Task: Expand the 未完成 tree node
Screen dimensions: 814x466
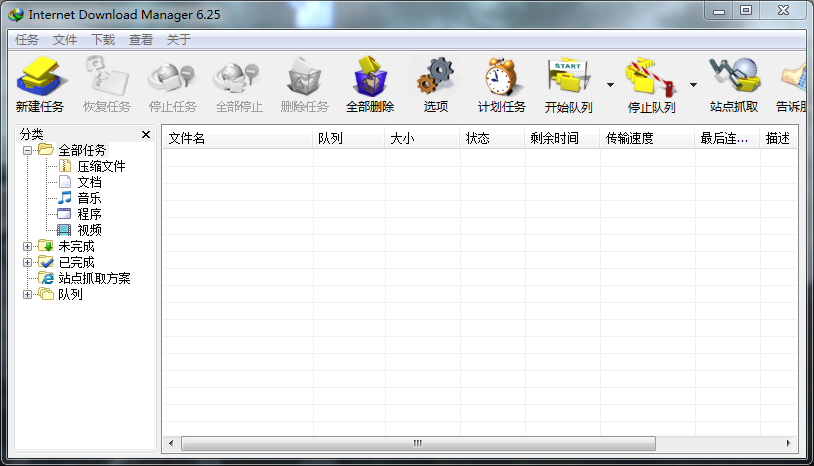Action: pos(28,246)
